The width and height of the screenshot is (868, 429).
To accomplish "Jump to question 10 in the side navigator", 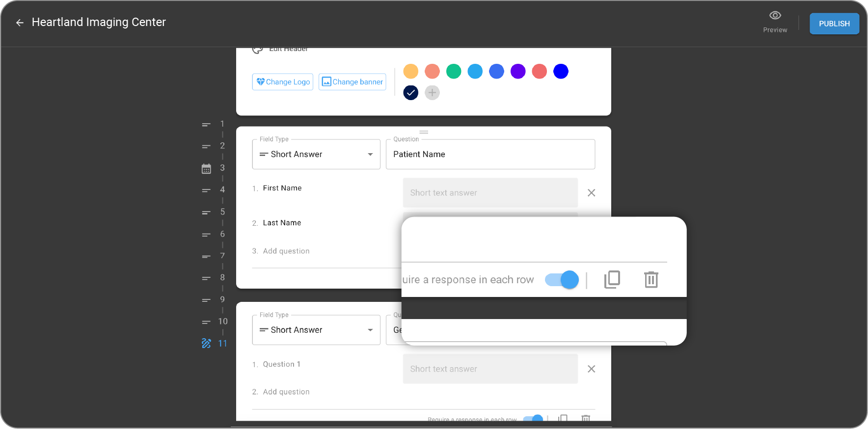I will click(x=222, y=322).
